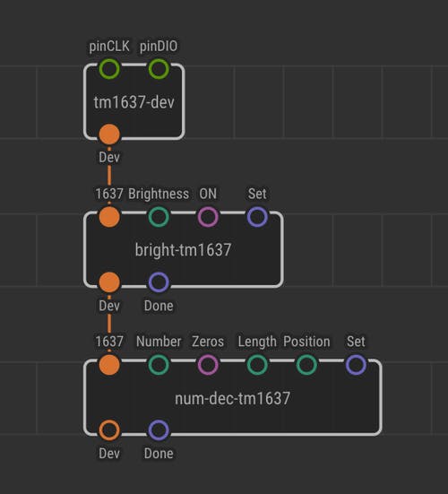The width and height of the screenshot is (448, 494).
Task: Click the Length input pin
Action: pyautogui.click(x=257, y=365)
